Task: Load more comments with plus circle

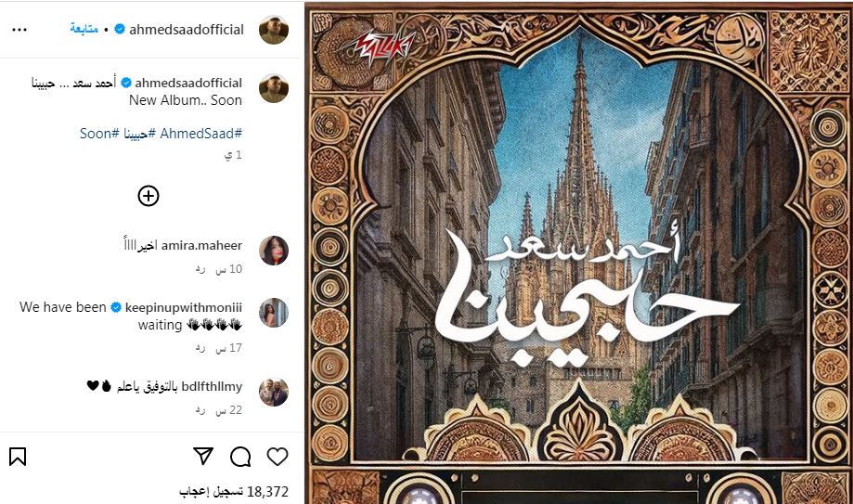Action: [x=148, y=196]
